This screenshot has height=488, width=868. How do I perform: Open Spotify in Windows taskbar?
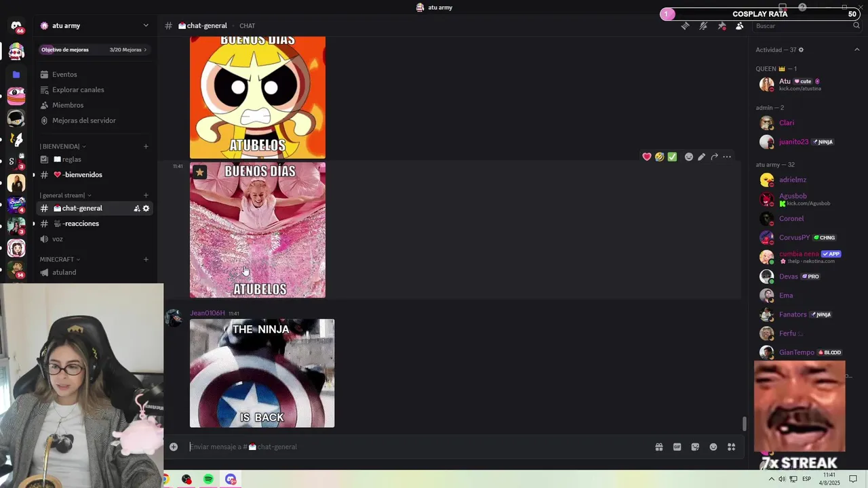[208, 479]
